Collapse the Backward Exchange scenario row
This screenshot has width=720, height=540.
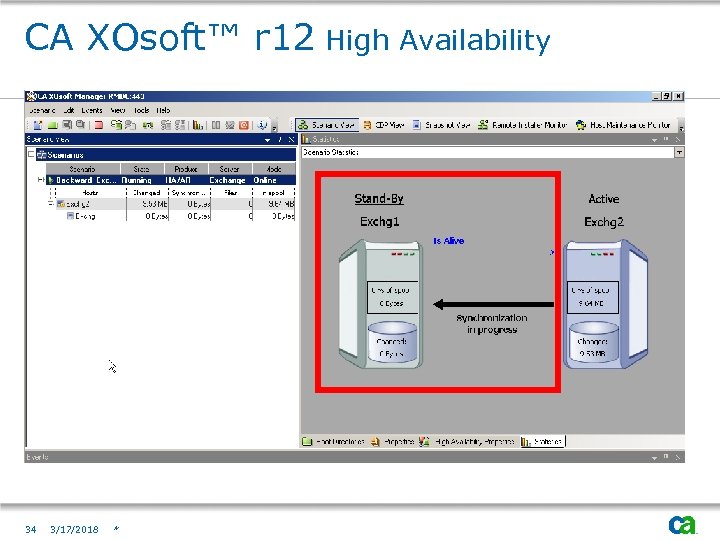(41, 180)
